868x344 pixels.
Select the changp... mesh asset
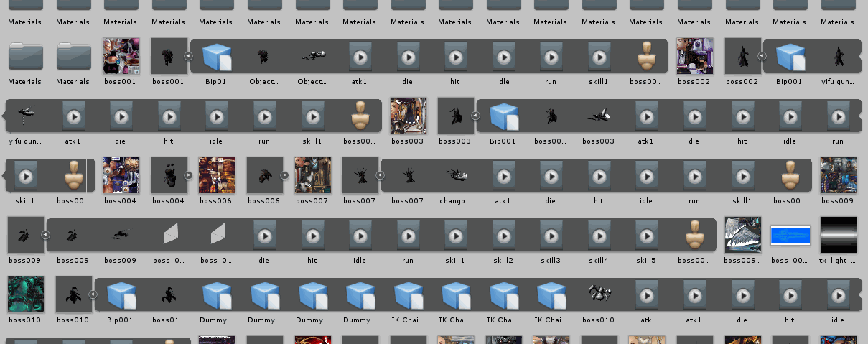(455, 175)
